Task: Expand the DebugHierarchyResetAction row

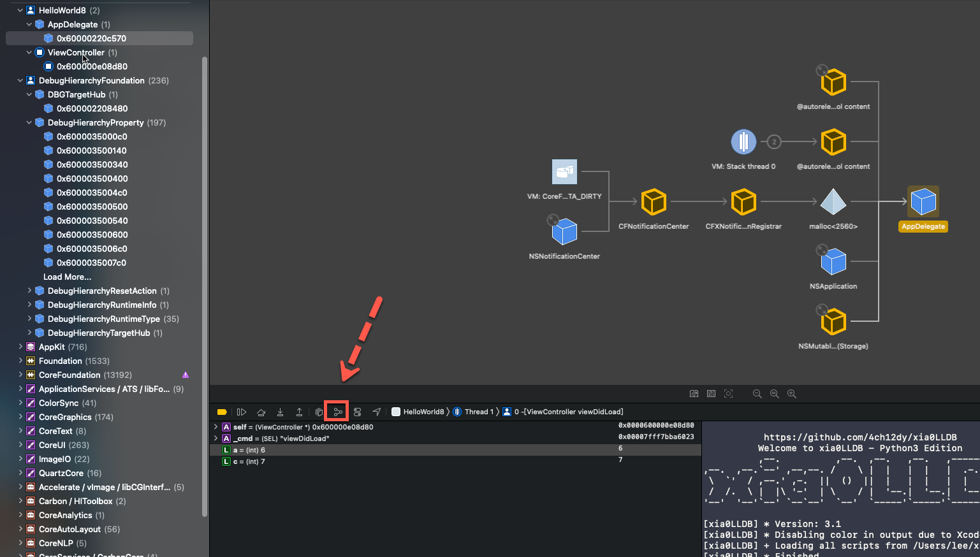Action: click(29, 291)
